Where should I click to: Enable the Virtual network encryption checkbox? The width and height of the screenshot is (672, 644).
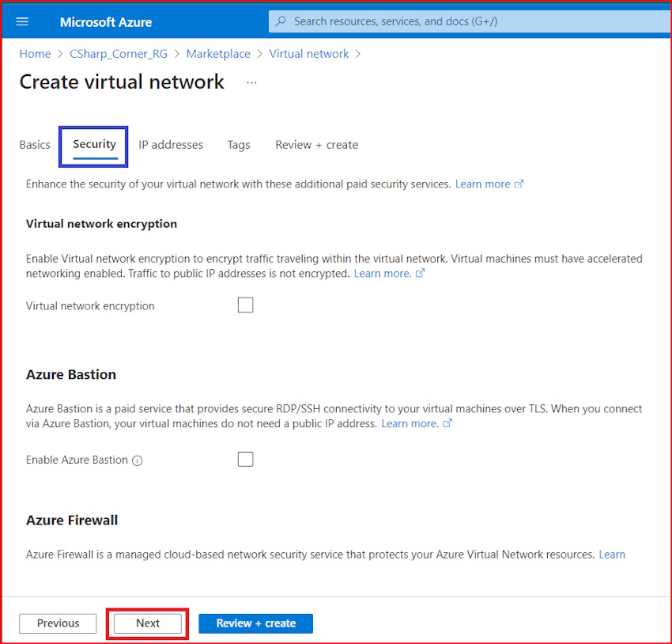[245, 305]
